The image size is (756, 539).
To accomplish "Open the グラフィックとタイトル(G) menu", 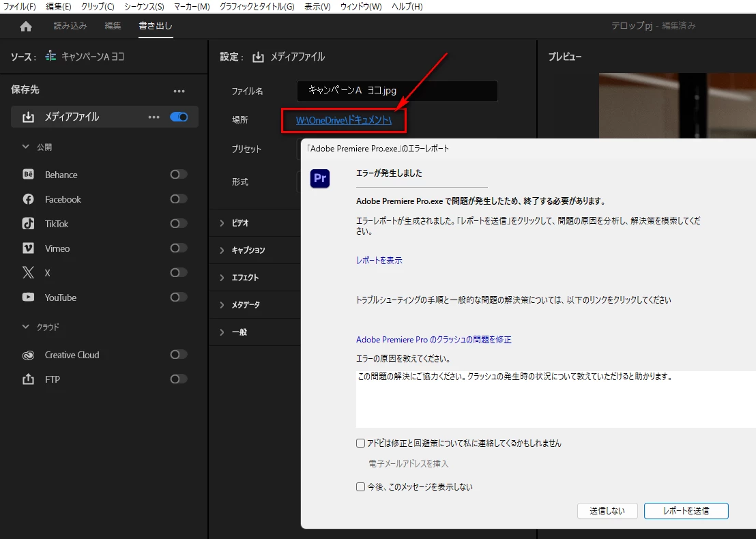I will pos(257,7).
